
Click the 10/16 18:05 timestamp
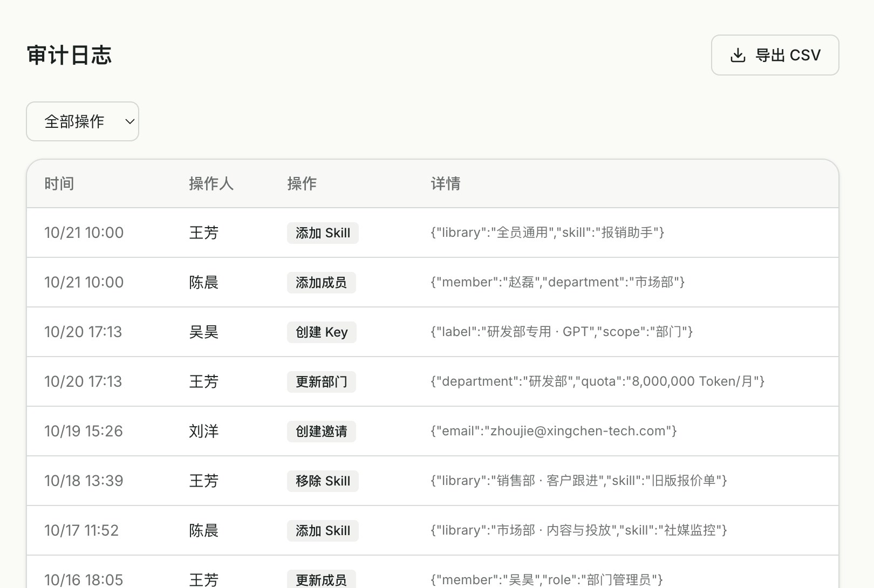point(84,580)
